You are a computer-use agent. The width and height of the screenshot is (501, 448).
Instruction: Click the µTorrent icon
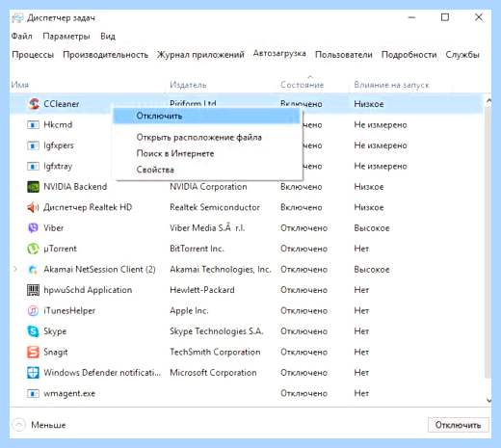tap(33, 249)
